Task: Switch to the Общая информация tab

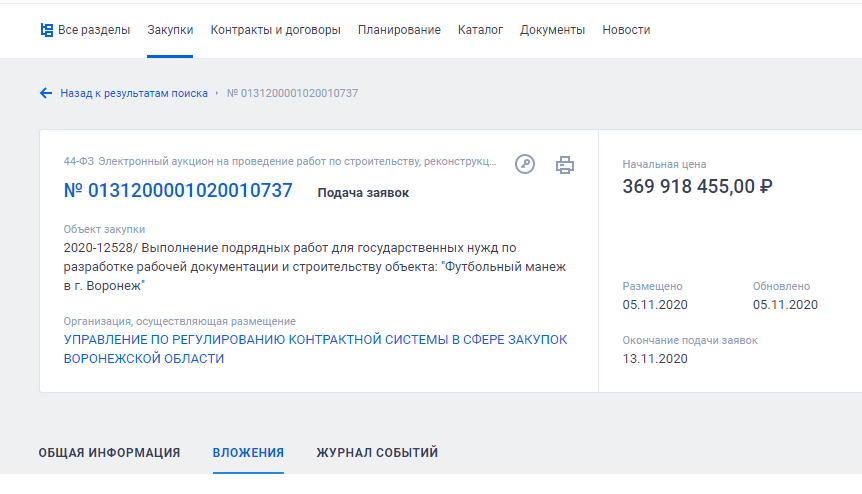Action: coord(109,453)
